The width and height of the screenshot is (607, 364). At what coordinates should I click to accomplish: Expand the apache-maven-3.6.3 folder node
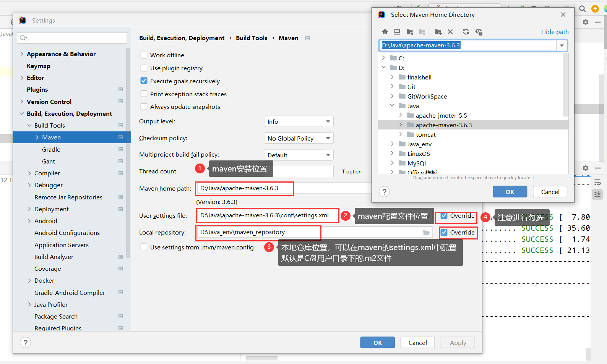(x=401, y=125)
